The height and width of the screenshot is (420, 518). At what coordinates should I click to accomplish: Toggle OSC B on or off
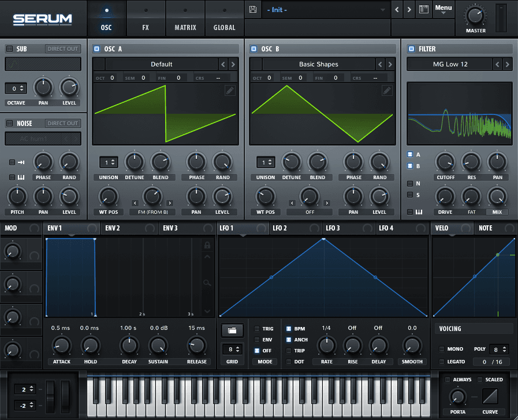(x=254, y=49)
